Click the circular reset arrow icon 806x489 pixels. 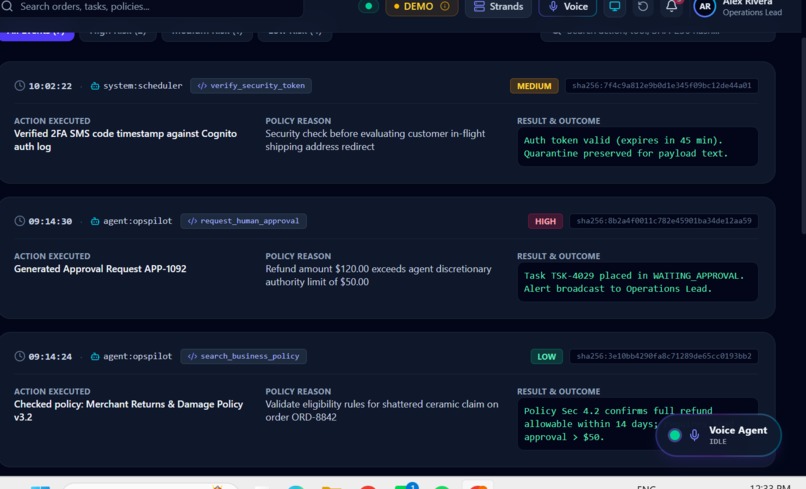[x=643, y=7]
